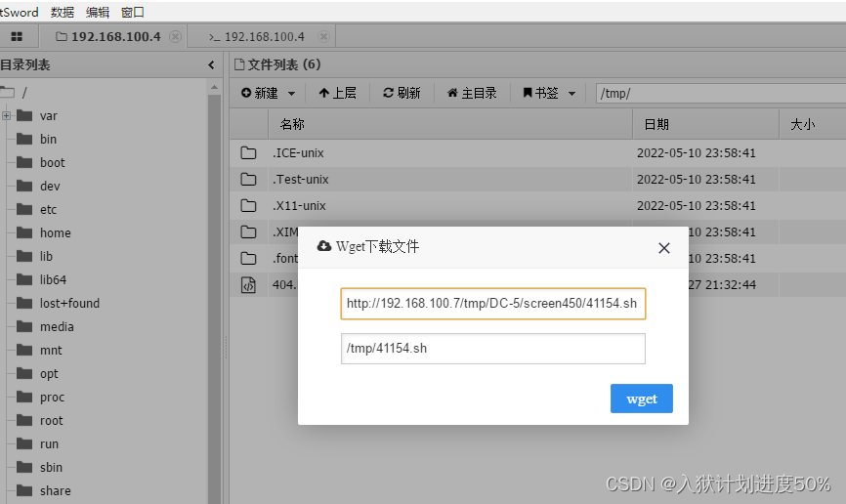
Task: Open the 书签 bookmark dropdown arrow
Action: 571,94
